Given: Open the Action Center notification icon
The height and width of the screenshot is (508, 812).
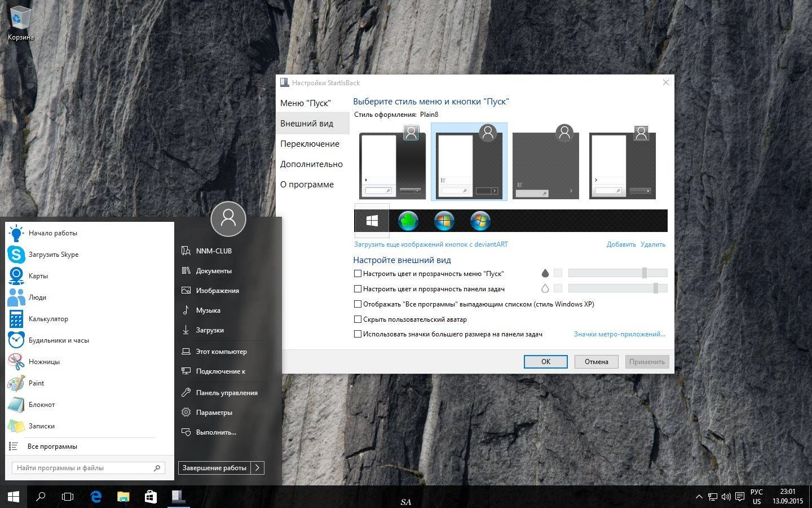Looking at the screenshot, I should pyautogui.click(x=740, y=497).
